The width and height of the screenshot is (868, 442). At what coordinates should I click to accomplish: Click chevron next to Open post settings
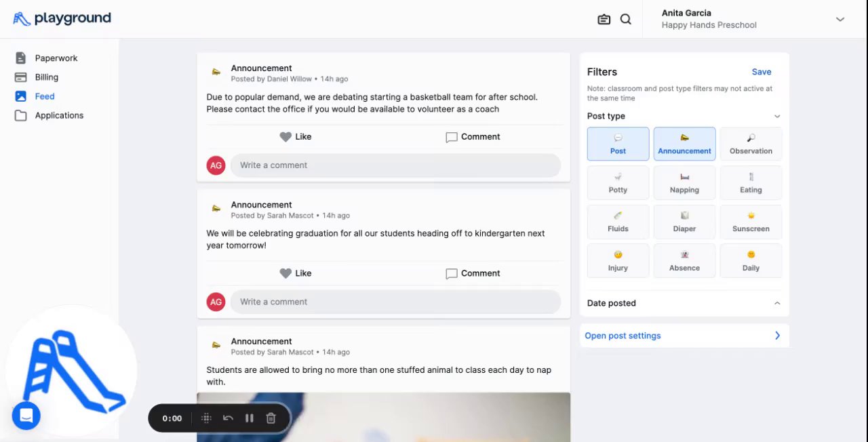click(777, 336)
